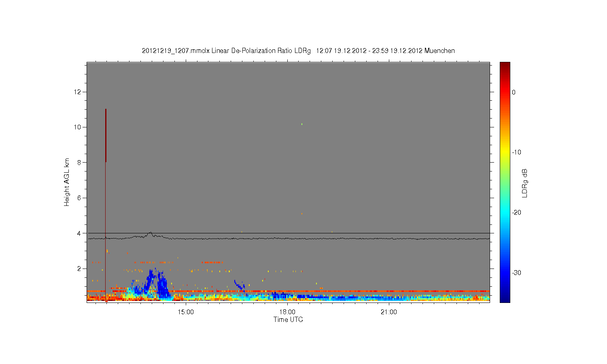Click the colorbar value -30
This screenshot has height=364, width=607.
(x=516, y=273)
